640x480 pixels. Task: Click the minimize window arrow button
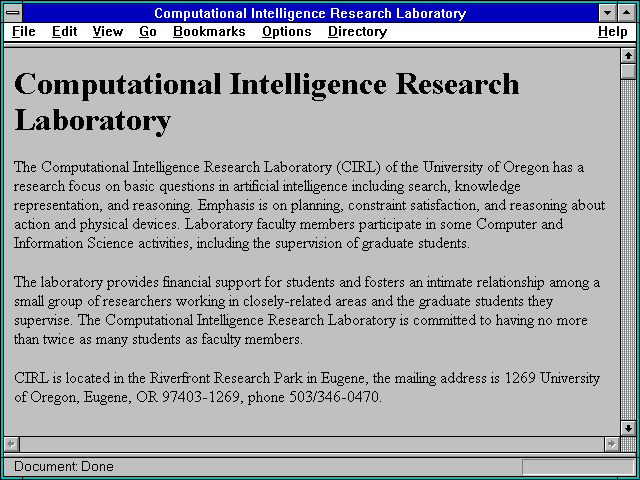(x=607, y=13)
